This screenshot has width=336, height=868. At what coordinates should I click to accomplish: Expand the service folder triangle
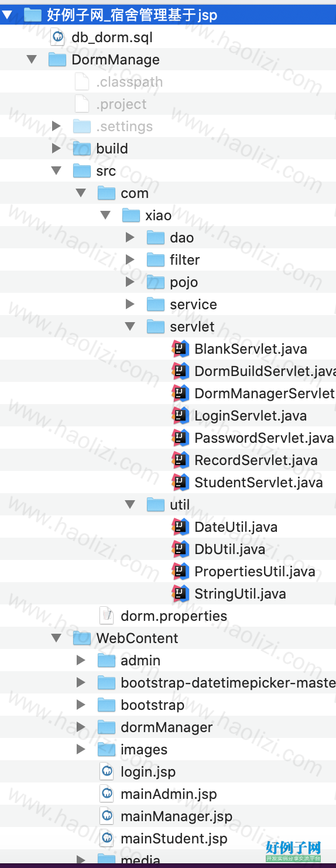(130, 305)
